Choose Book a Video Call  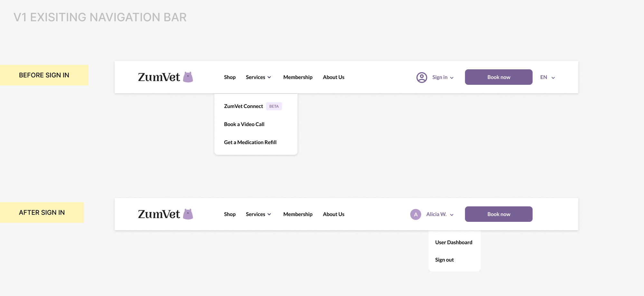[244, 124]
